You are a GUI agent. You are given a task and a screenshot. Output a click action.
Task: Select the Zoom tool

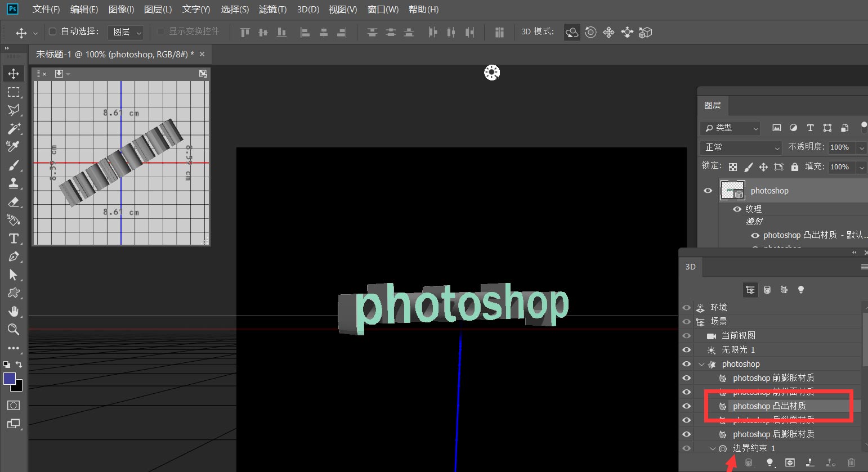point(14,330)
